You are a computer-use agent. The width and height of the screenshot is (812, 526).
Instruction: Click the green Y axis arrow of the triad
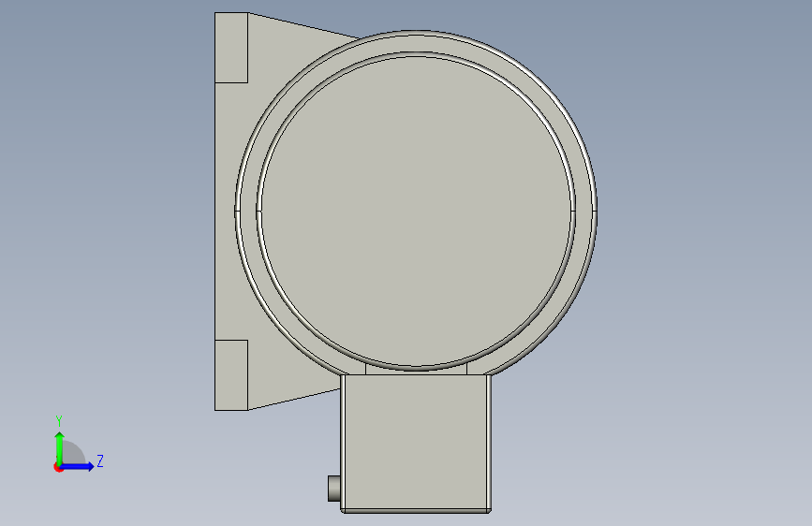click(x=60, y=448)
